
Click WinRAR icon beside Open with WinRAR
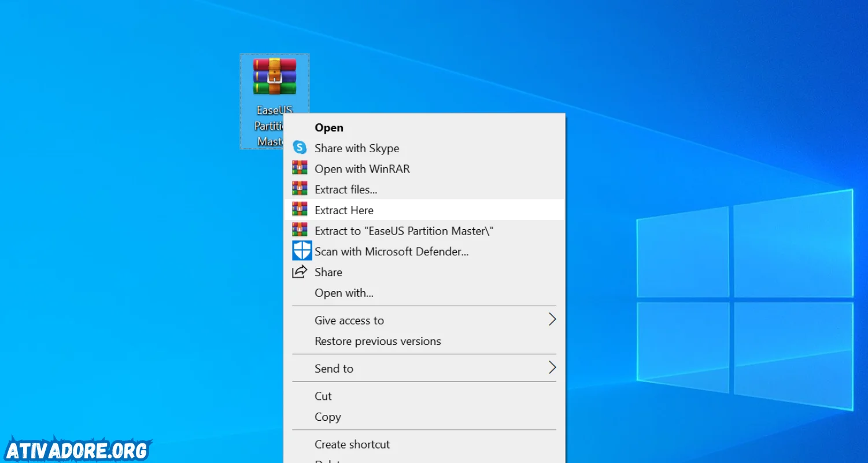point(300,168)
